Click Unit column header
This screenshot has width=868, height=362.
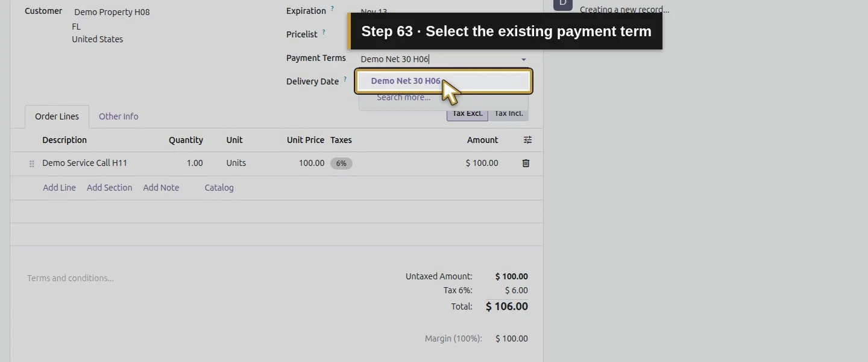pyautogui.click(x=234, y=140)
